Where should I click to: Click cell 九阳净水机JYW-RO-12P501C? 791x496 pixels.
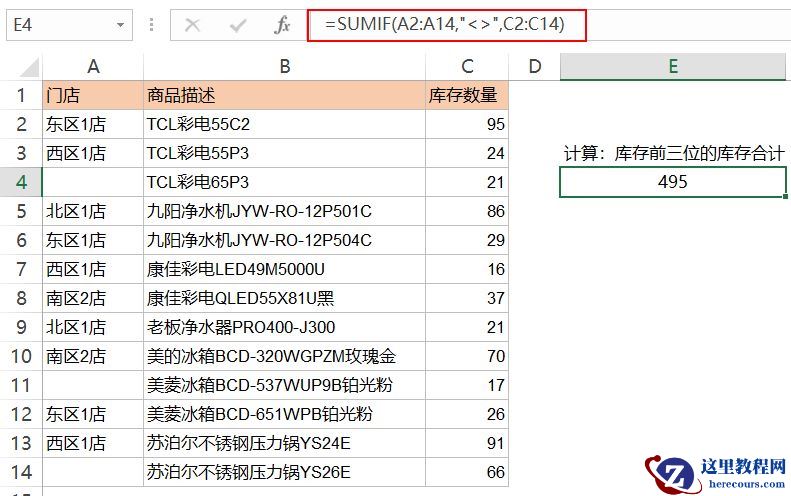coord(285,211)
